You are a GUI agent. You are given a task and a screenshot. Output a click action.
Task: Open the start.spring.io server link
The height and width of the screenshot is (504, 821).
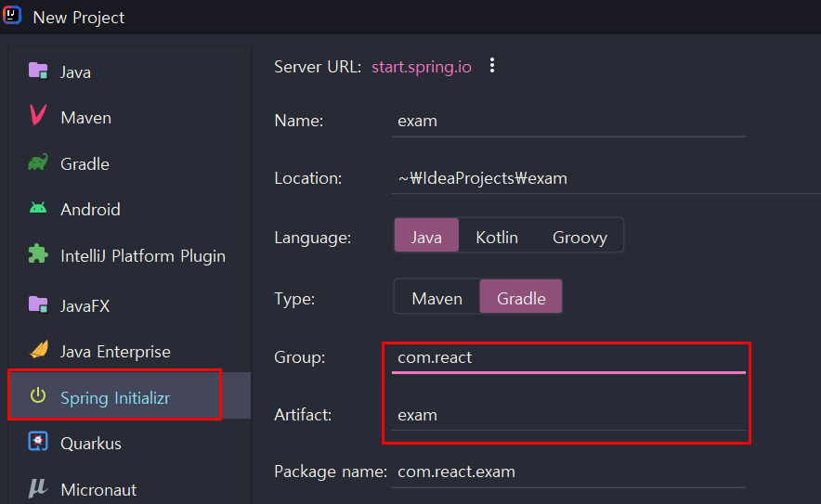pos(422,67)
